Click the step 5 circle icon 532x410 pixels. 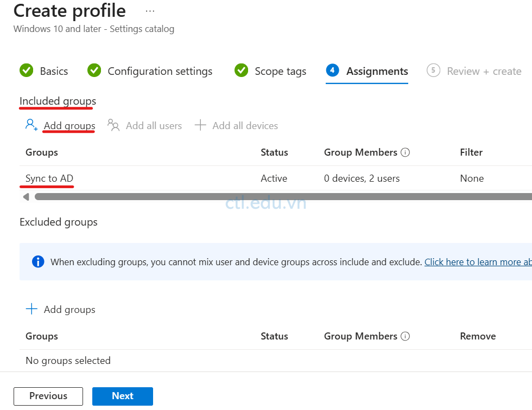coord(433,71)
